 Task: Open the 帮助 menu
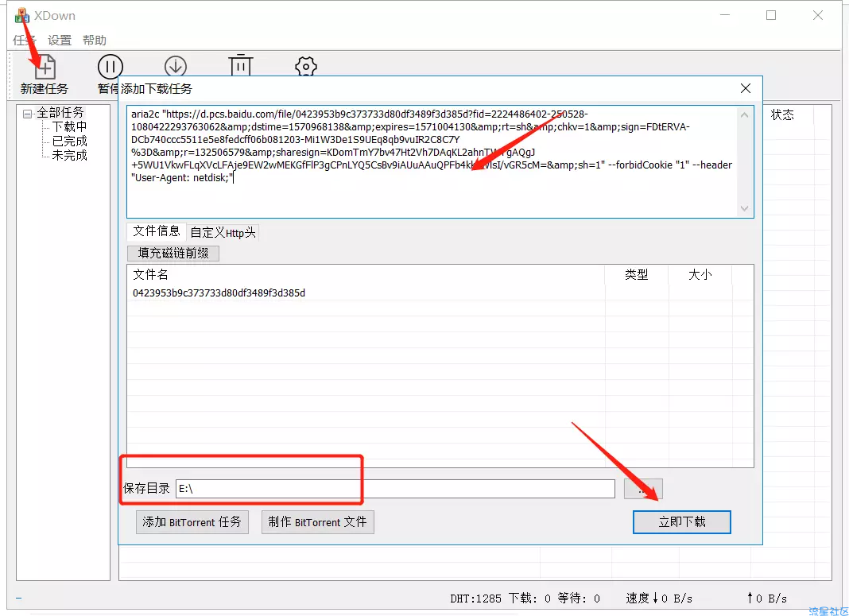pos(95,40)
